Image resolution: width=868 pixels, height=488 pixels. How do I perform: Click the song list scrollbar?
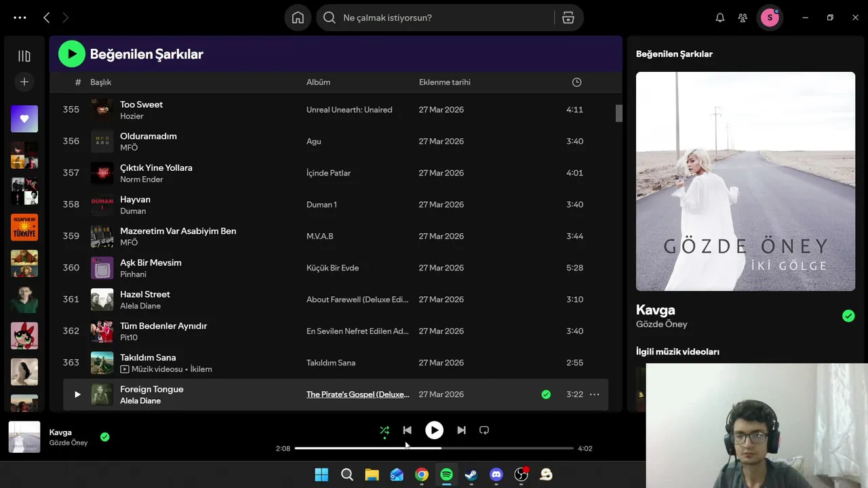click(x=618, y=113)
